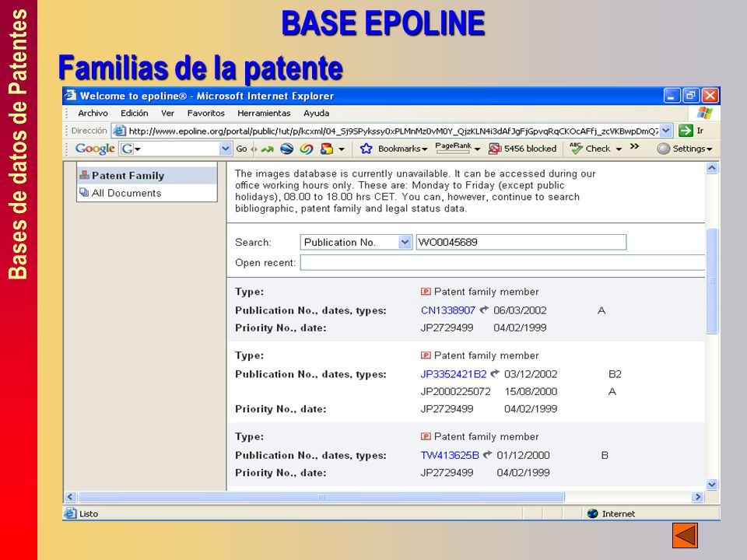
Task: Click the horizontal scrollbar right arrow
Action: (698, 497)
